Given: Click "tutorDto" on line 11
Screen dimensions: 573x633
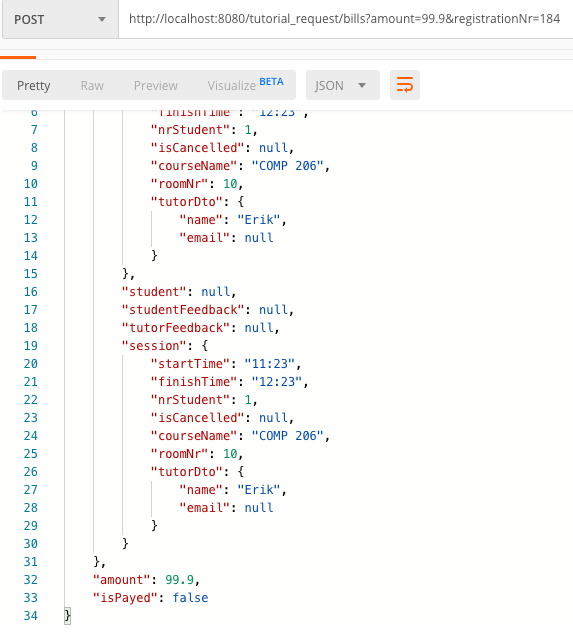Looking at the screenshot, I should 187,202.
